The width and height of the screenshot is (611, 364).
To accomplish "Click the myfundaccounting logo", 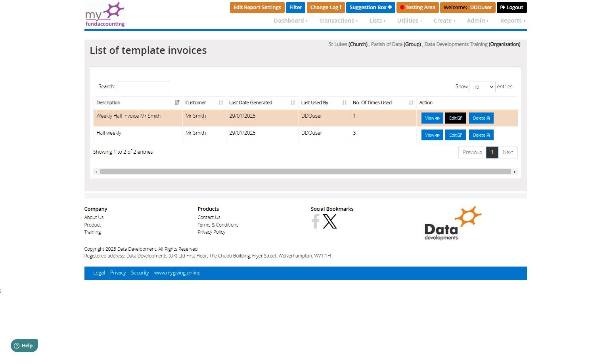I will 105,15.
